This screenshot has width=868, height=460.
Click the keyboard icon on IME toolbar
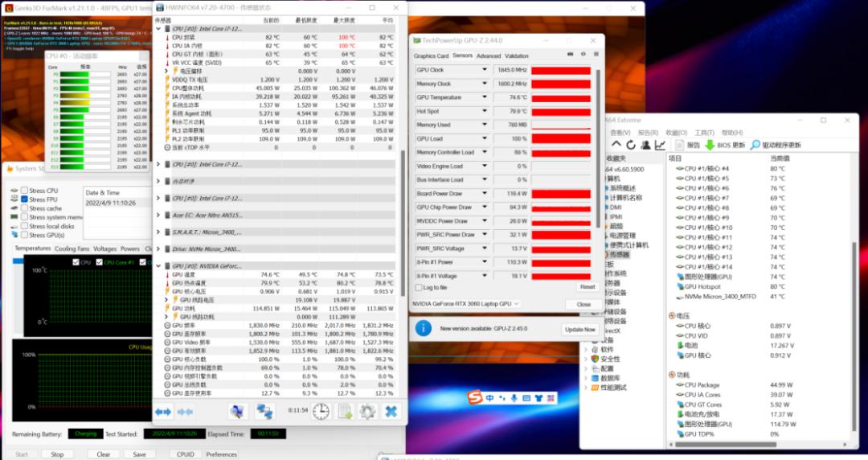pos(526,398)
